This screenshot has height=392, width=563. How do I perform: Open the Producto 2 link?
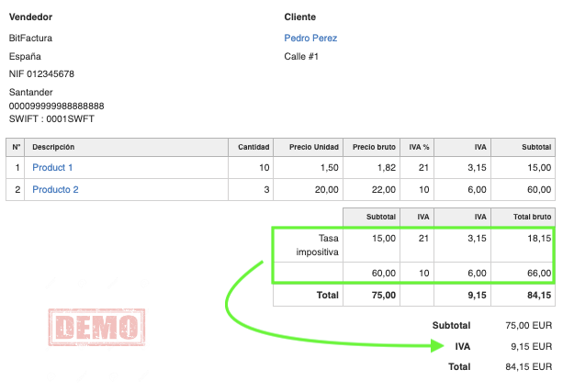55,189
